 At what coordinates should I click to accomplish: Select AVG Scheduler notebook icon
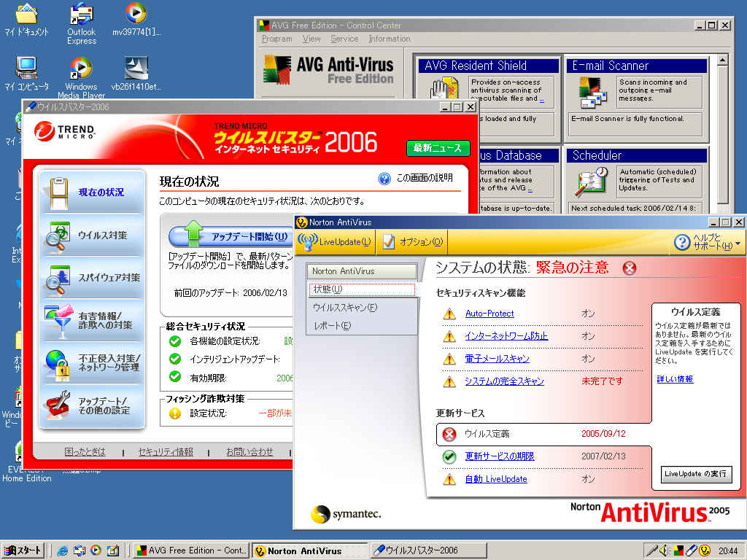pos(592,182)
